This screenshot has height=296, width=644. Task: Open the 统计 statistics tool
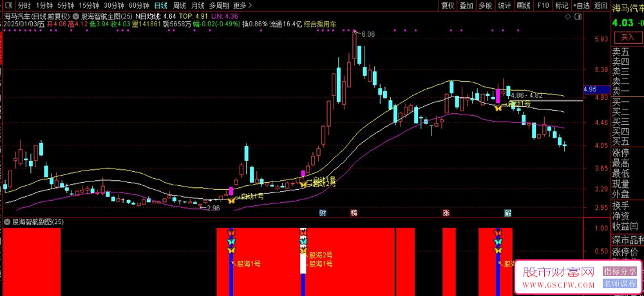point(504,5)
